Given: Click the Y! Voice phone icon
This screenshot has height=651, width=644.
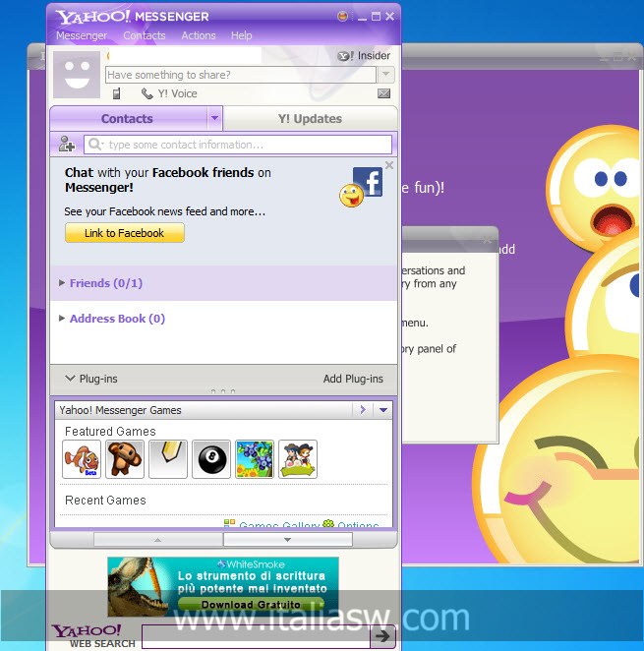Looking at the screenshot, I should point(146,93).
